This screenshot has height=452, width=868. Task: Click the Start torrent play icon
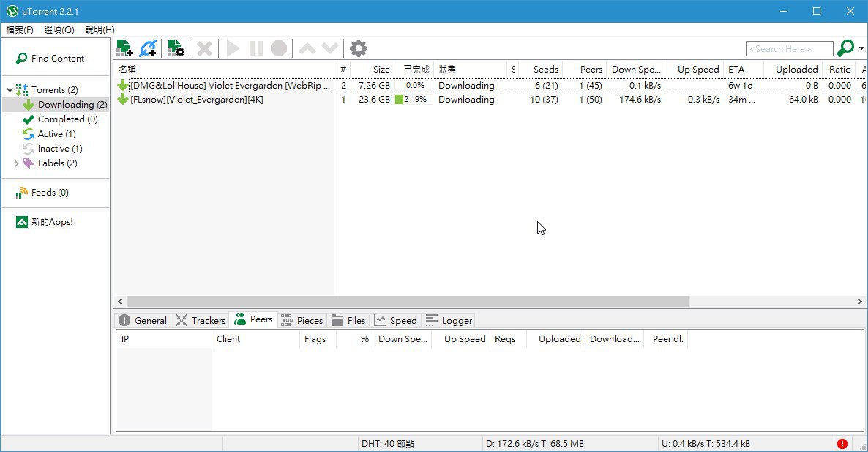[x=233, y=49]
